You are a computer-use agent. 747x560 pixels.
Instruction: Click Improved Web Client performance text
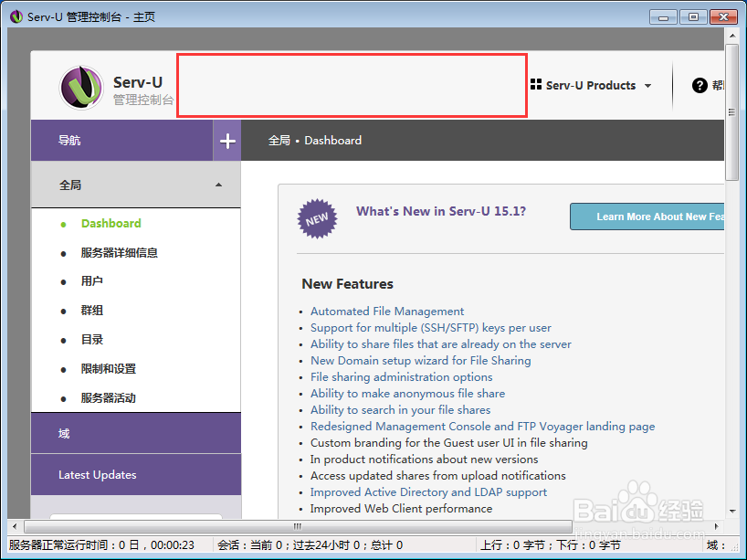401,509
